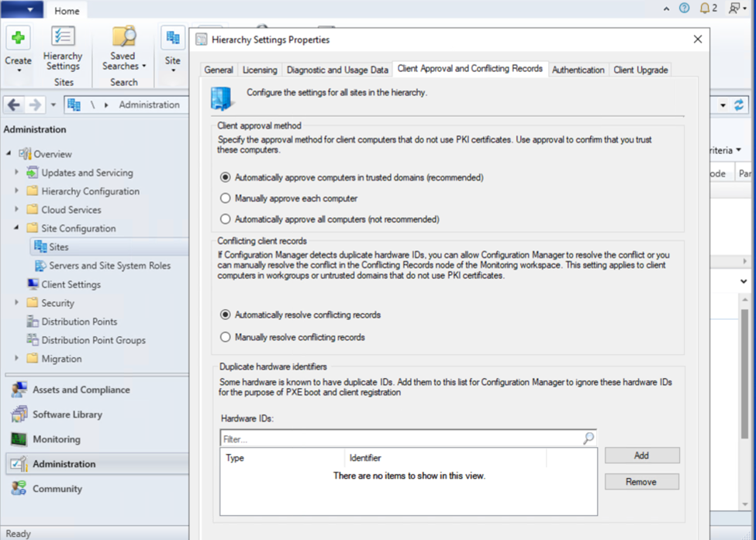Select Automatically resolve conflicting records

(225, 315)
